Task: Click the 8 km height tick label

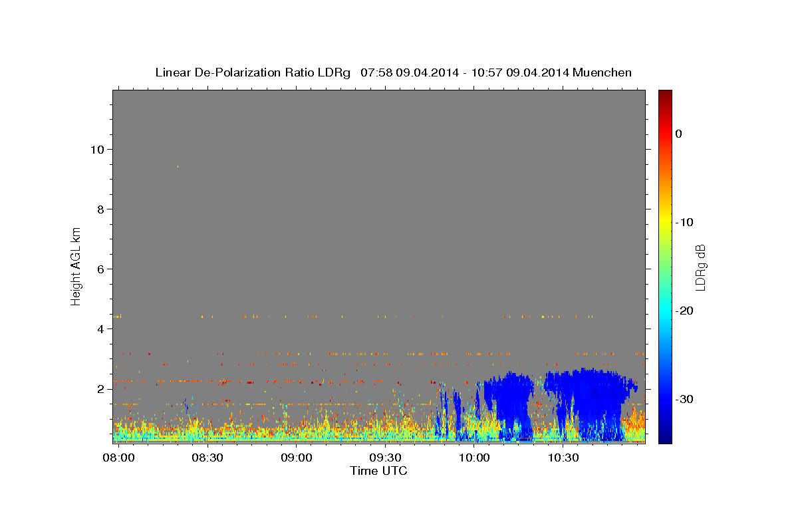Action: 99,209
